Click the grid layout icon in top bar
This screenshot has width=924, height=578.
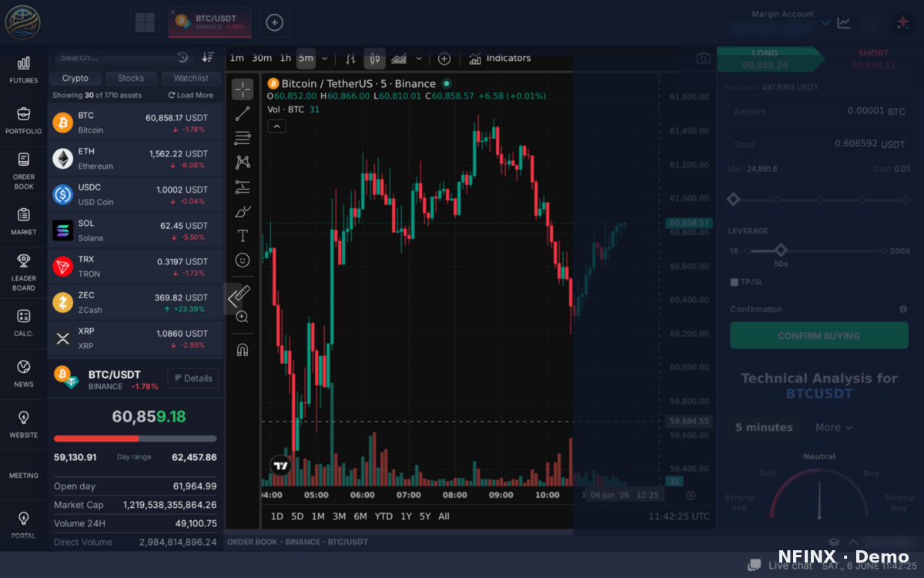pos(145,22)
